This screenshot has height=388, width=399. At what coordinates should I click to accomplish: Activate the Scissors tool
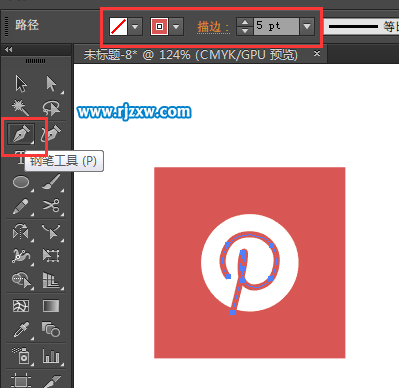51,206
